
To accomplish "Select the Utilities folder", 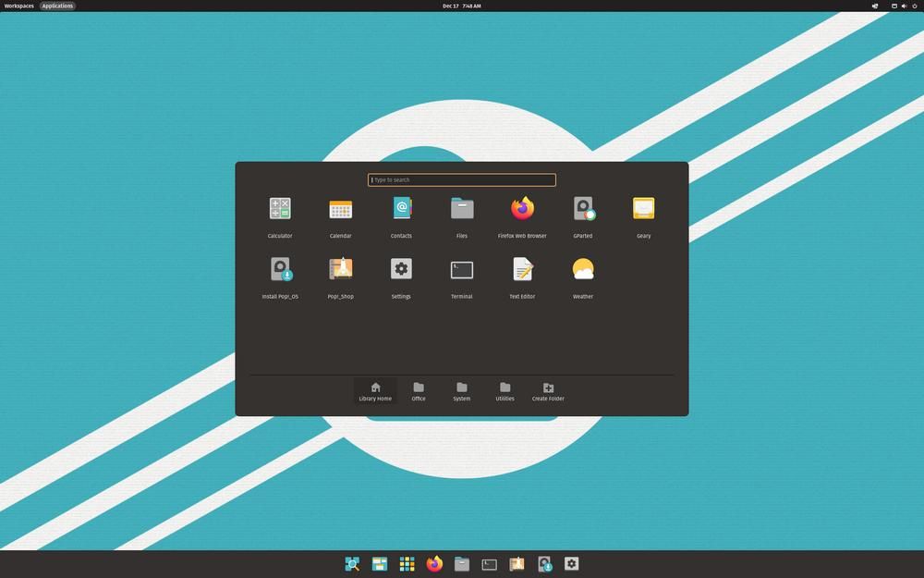I will pyautogui.click(x=505, y=389).
